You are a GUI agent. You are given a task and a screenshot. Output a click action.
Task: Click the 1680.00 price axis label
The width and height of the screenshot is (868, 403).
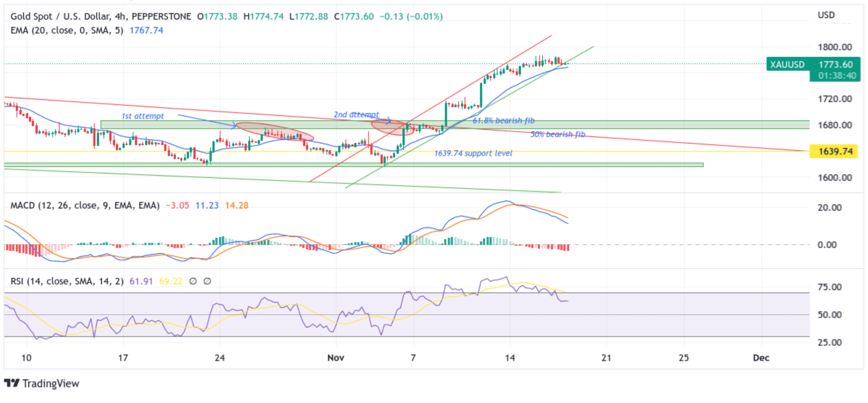(x=835, y=125)
